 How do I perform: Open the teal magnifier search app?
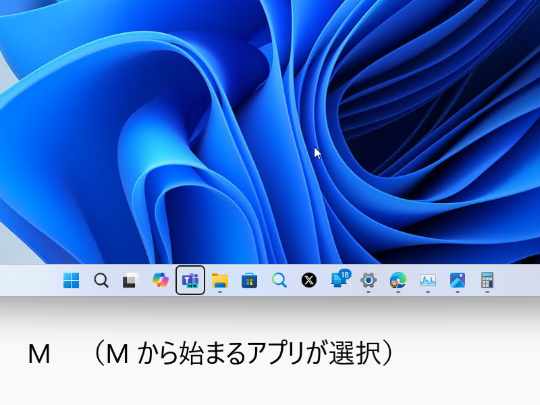pos(279,280)
